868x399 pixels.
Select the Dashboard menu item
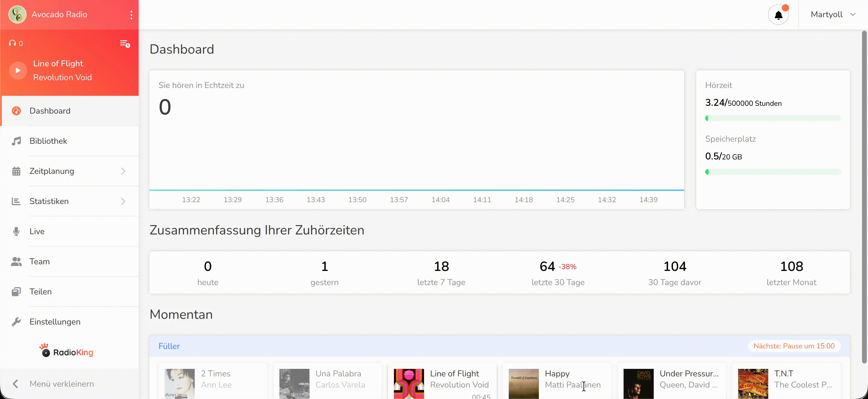50,111
